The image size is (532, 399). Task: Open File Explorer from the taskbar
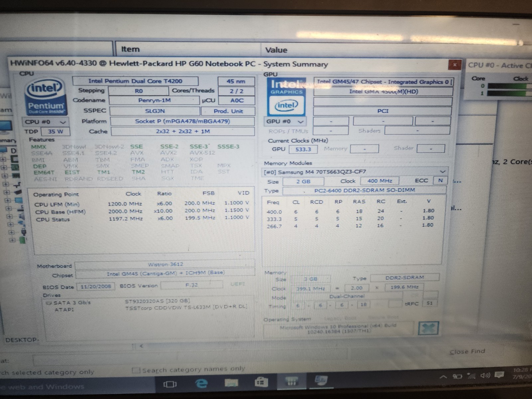click(x=231, y=383)
